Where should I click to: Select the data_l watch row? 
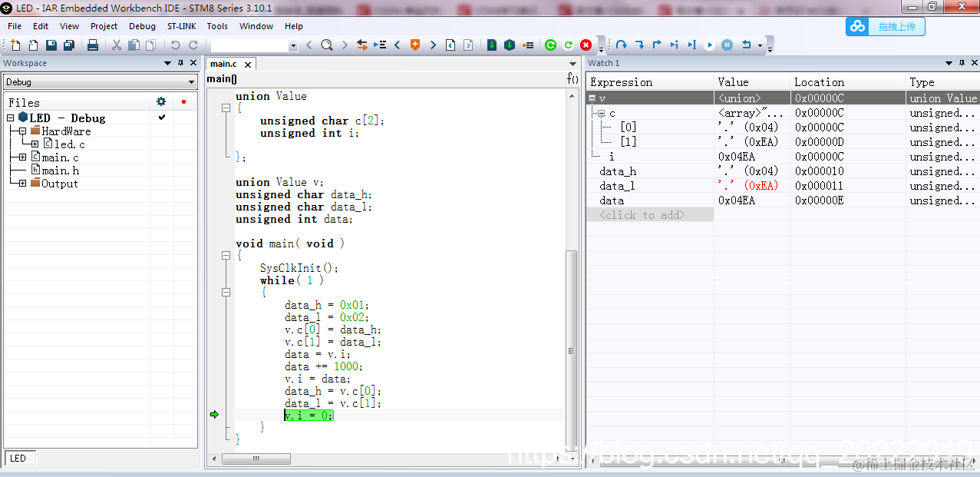[x=783, y=186]
